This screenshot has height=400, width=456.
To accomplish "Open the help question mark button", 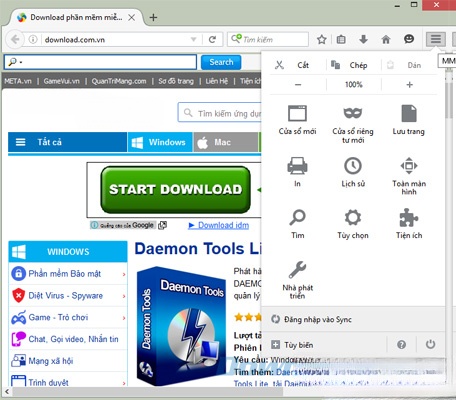I will [x=402, y=344].
